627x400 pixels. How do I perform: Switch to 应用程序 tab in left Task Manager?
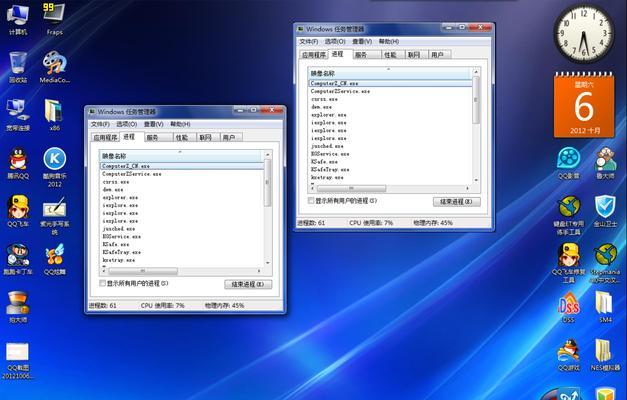tap(105, 138)
